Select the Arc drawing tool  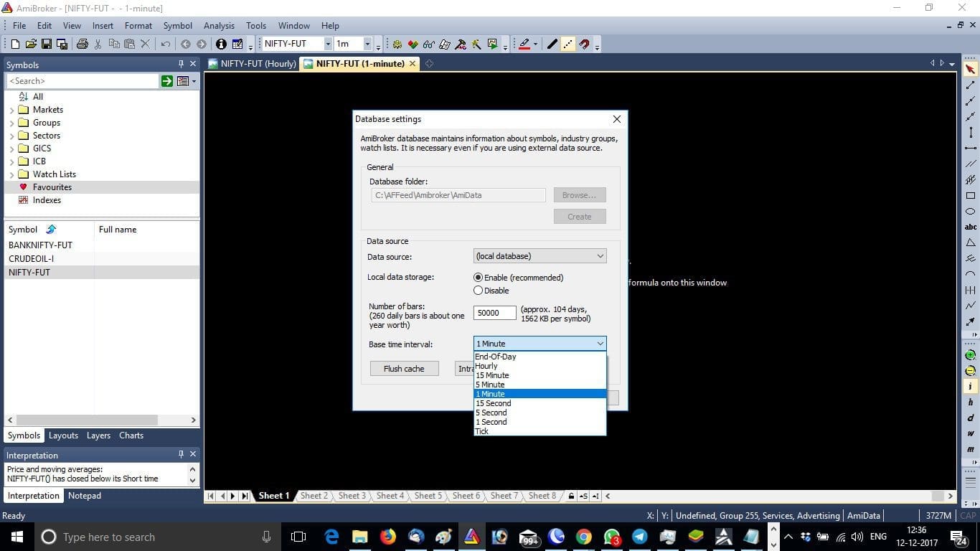pos(971,274)
